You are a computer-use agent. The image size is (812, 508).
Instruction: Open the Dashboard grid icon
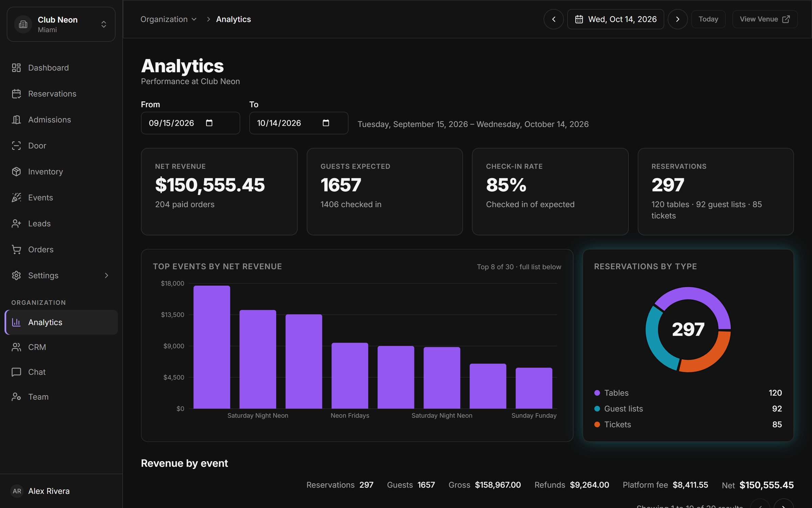pos(16,68)
